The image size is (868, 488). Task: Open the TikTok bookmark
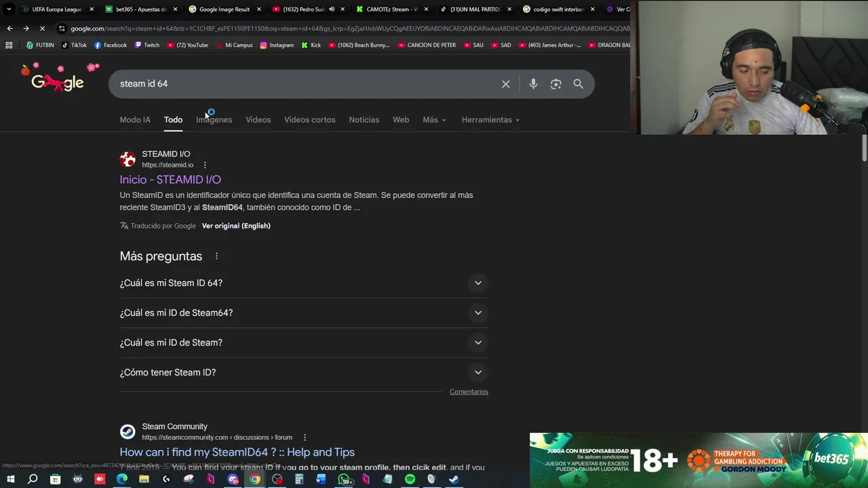74,45
